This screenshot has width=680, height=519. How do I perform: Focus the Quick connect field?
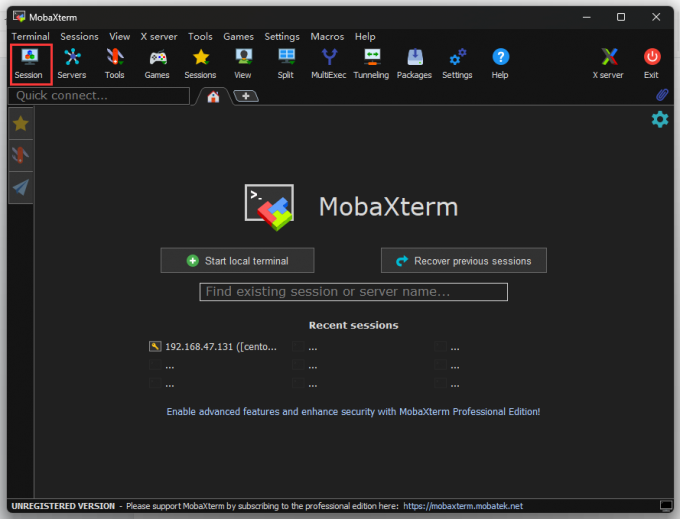pyautogui.click(x=99, y=96)
